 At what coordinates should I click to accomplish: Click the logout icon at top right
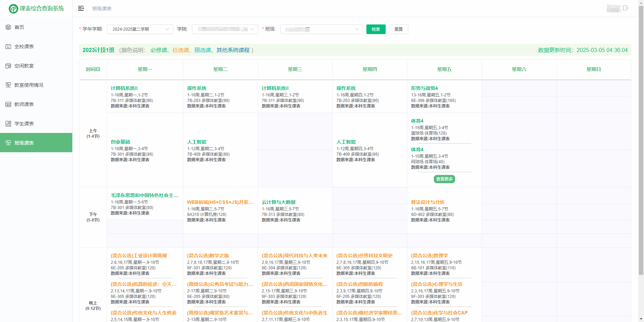pyautogui.click(x=626, y=8)
